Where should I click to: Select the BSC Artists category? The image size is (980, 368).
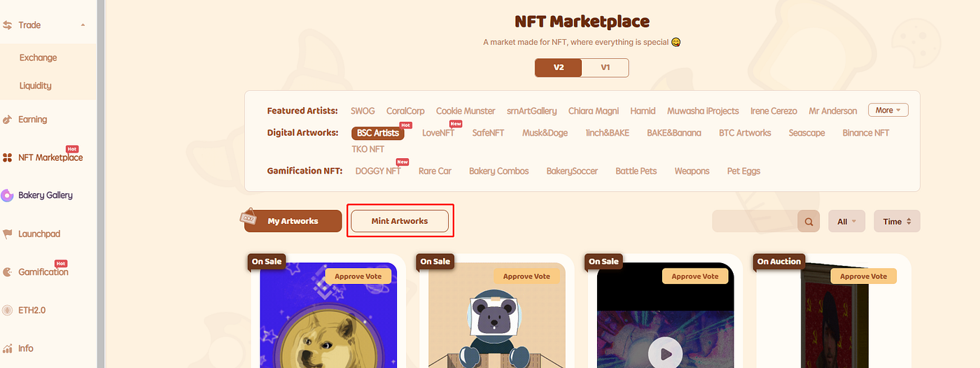pyautogui.click(x=378, y=133)
